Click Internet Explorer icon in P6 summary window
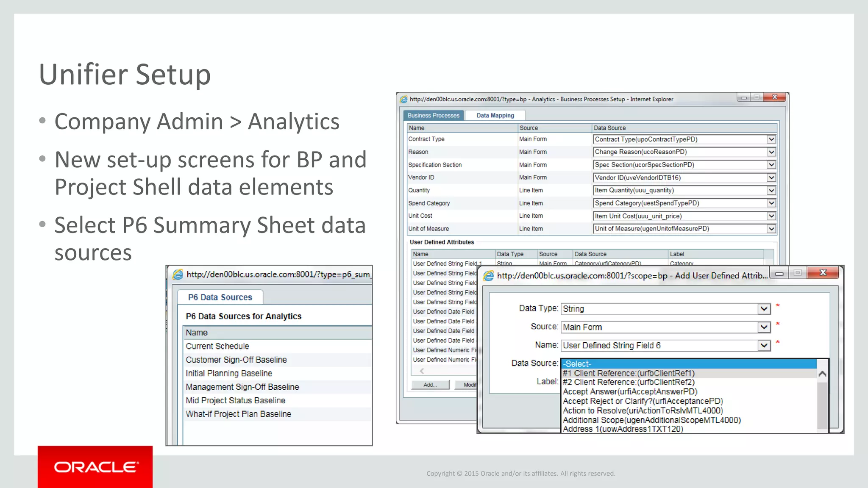The width and height of the screenshot is (868, 488). pyautogui.click(x=178, y=274)
